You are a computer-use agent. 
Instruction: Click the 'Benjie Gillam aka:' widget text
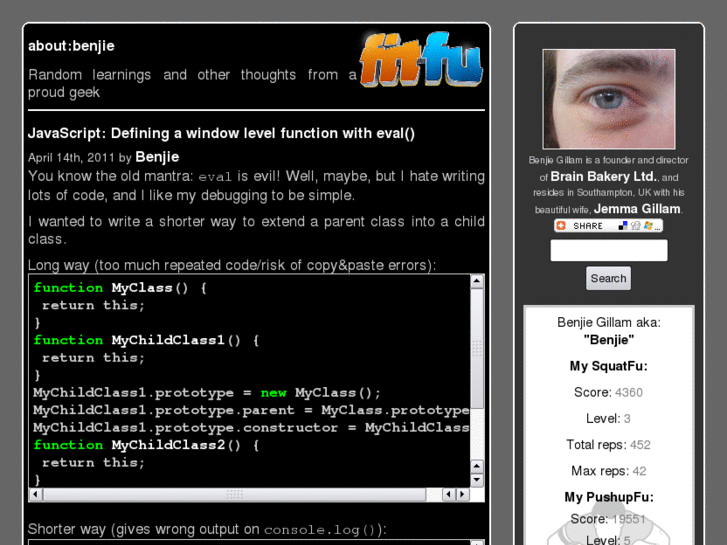pyautogui.click(x=609, y=322)
